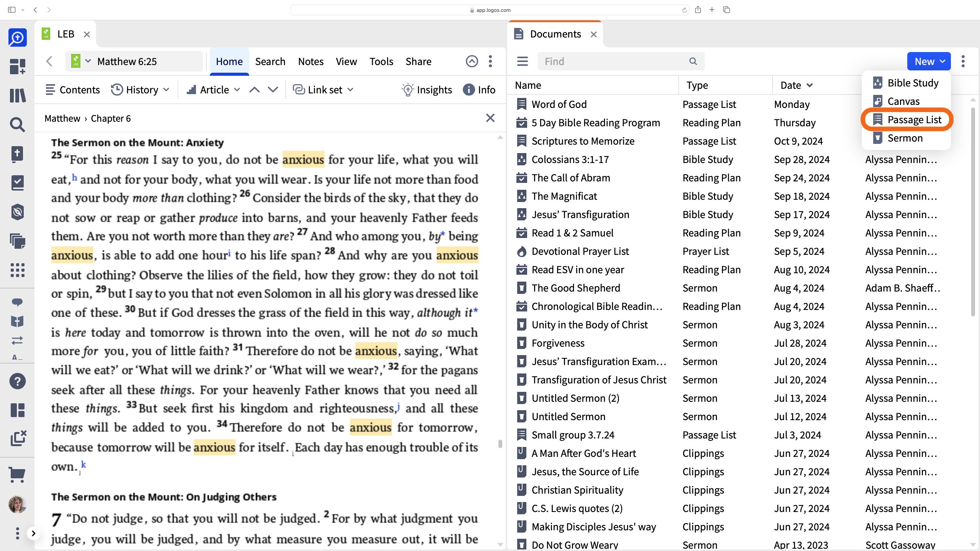980x551 pixels.
Task: Toggle the Insights lightbulb
Action: 427,90
